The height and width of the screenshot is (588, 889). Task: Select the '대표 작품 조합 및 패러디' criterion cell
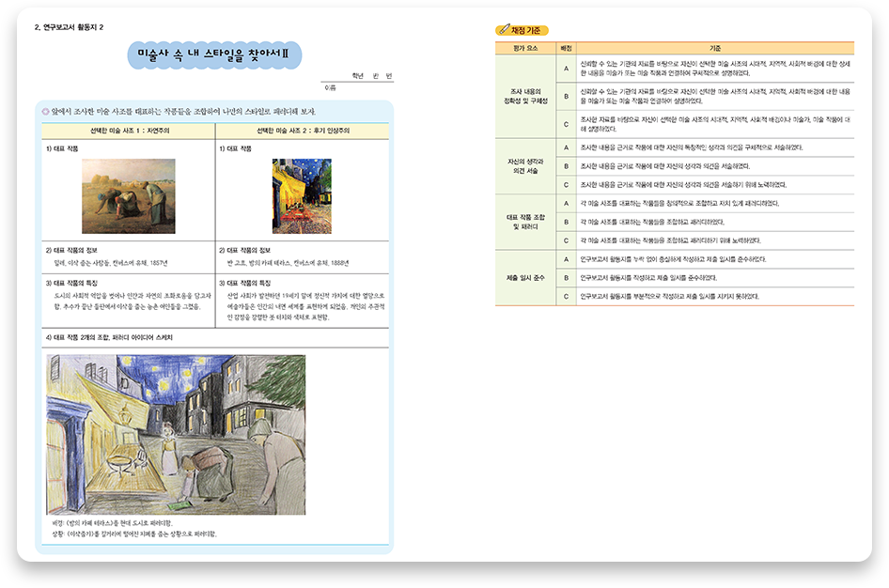click(525, 222)
